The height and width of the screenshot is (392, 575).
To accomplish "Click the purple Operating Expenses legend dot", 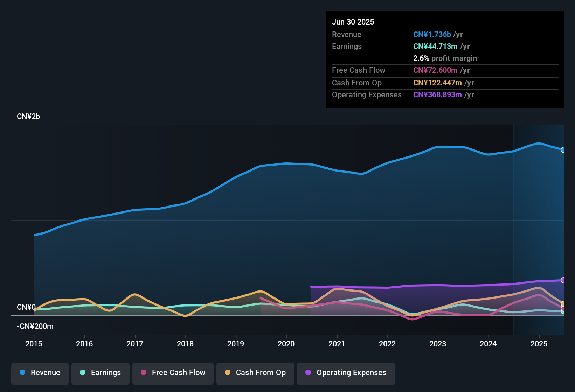I will pyautogui.click(x=308, y=373).
